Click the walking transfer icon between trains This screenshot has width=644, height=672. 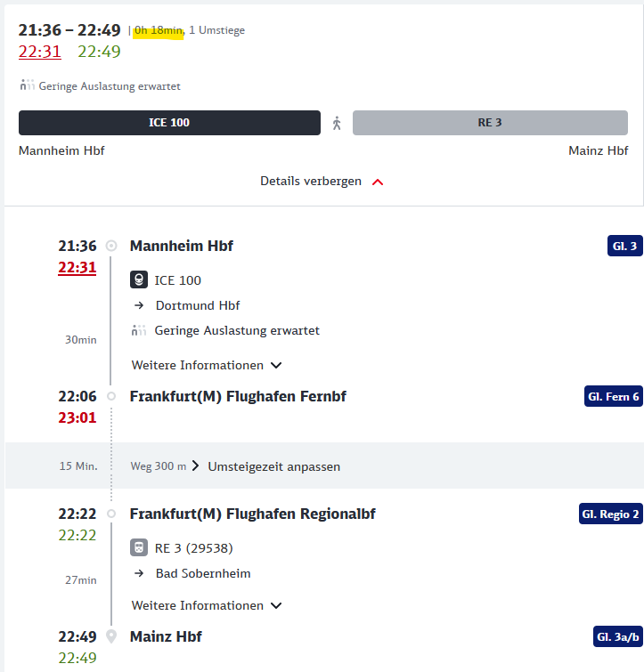tap(337, 123)
